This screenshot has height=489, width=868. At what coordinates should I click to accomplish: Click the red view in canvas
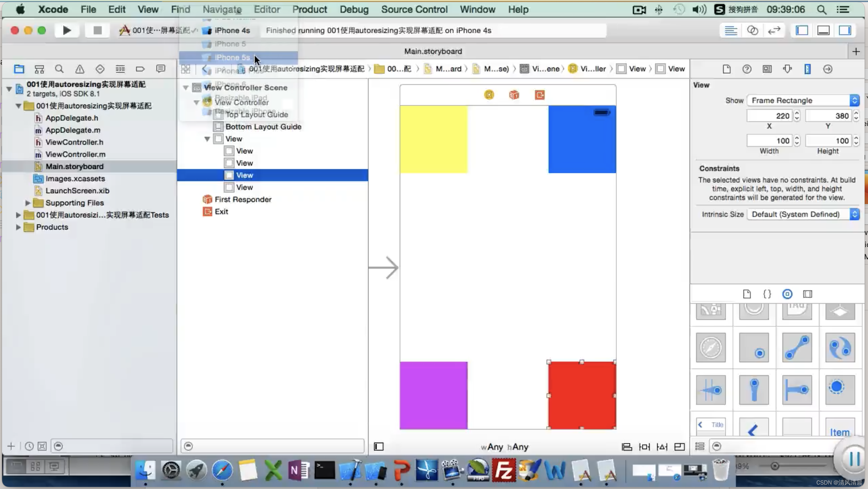pyautogui.click(x=581, y=394)
